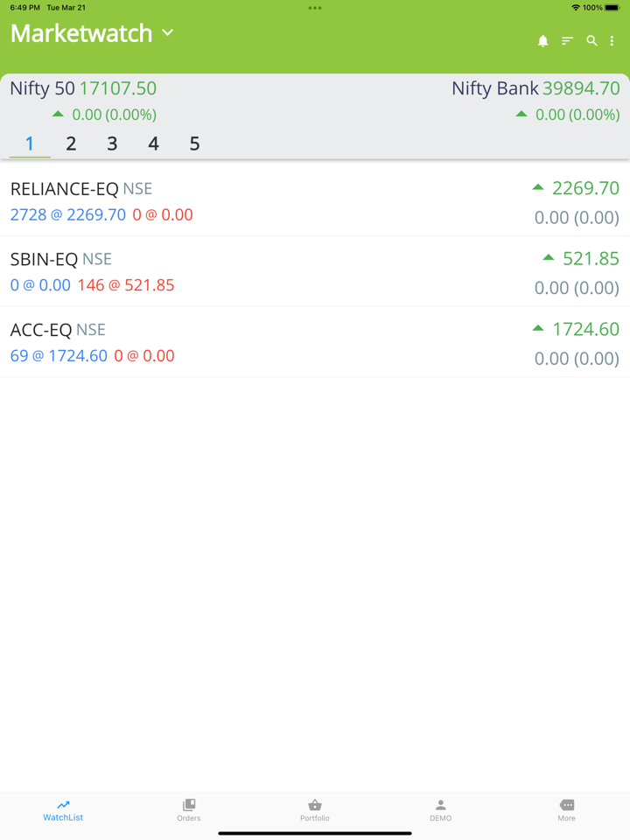The image size is (630, 840).
Task: Switch to watchlist 5
Action: (x=194, y=143)
